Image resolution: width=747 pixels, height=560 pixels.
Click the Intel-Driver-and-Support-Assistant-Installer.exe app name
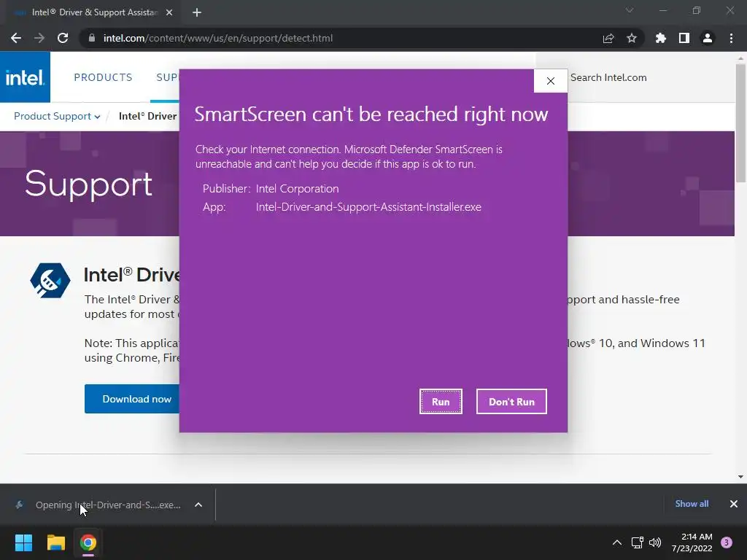point(368,207)
